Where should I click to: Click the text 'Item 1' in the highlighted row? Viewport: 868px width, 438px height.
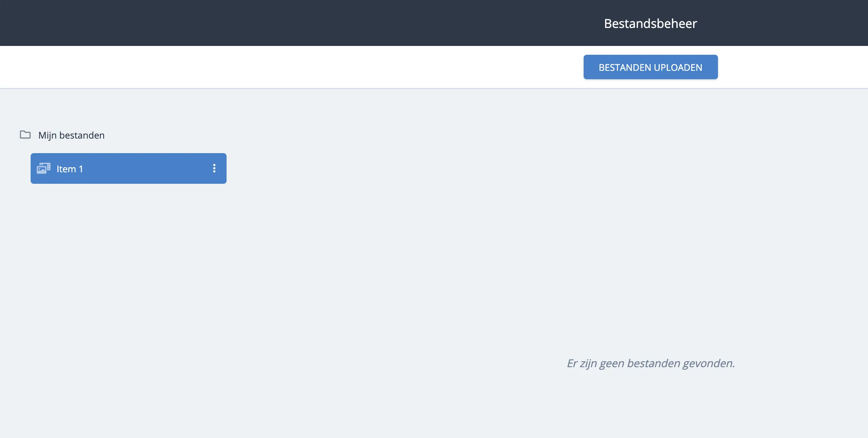tap(70, 169)
